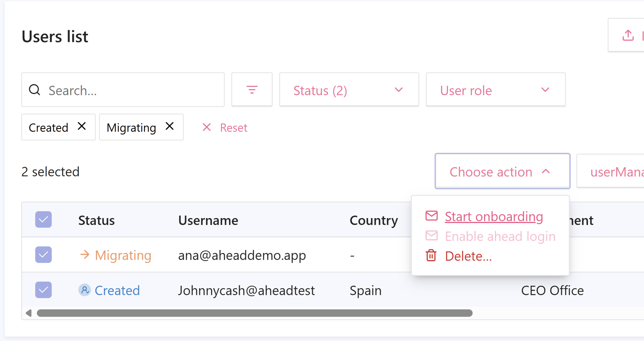This screenshot has height=341, width=644.
Task: Uncheck the select-all checkbox in table header
Action: tap(43, 220)
